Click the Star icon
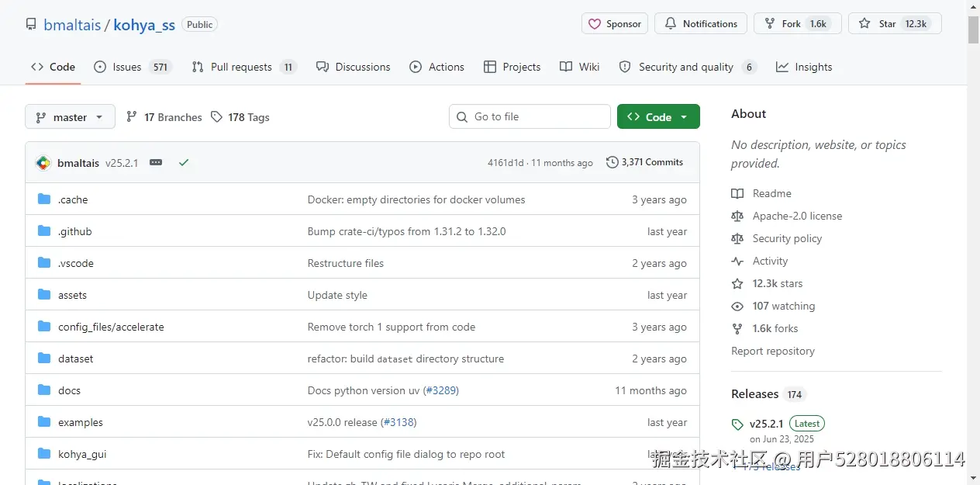This screenshot has height=485, width=980. pos(864,24)
